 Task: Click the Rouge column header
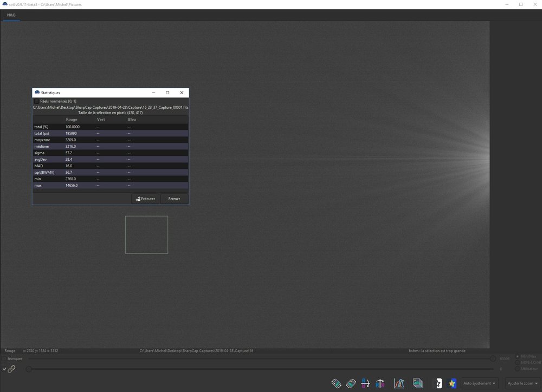coord(72,120)
